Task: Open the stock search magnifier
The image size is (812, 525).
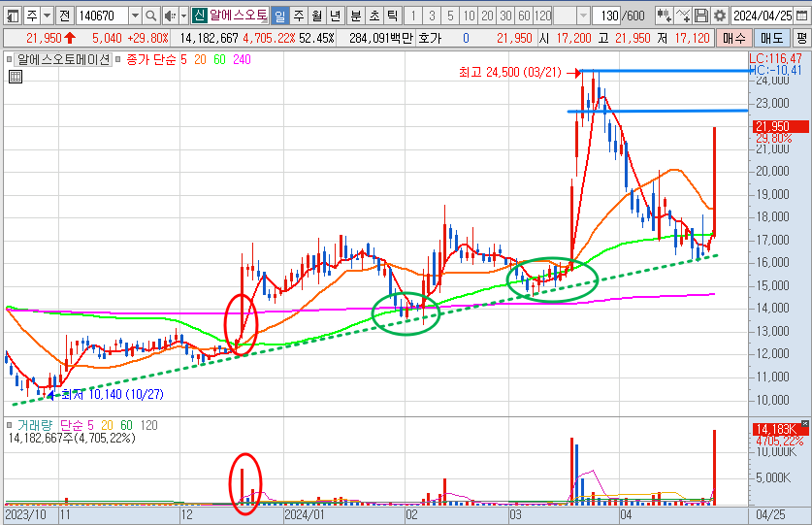Action: pyautogui.click(x=150, y=16)
